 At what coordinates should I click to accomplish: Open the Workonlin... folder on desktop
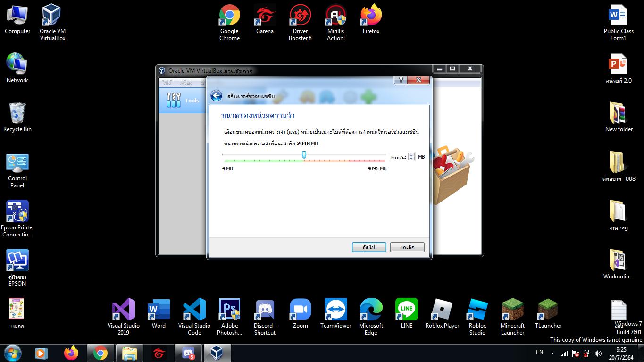tap(619, 265)
